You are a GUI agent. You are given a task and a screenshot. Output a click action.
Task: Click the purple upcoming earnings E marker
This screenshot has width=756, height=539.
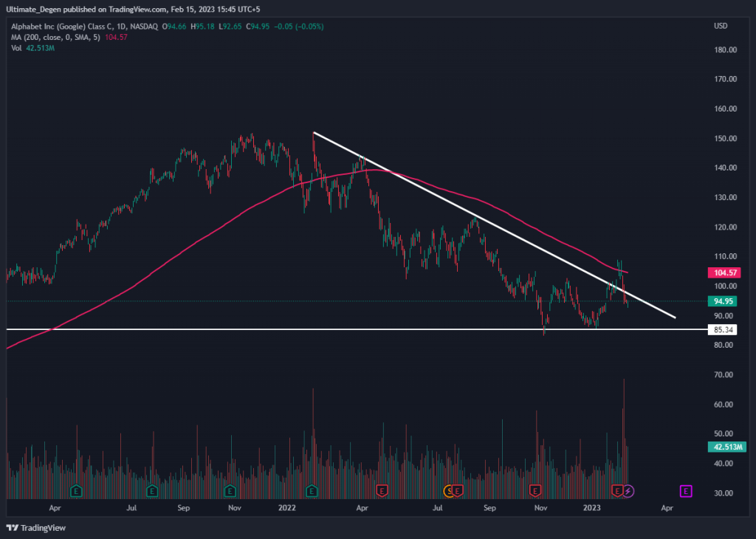tap(686, 491)
